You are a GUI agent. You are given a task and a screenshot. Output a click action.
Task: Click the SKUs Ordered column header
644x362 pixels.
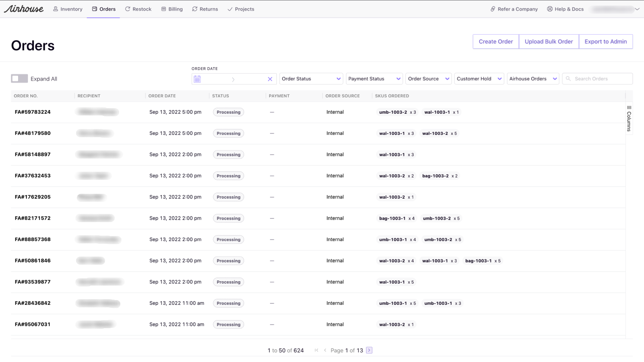(x=392, y=96)
